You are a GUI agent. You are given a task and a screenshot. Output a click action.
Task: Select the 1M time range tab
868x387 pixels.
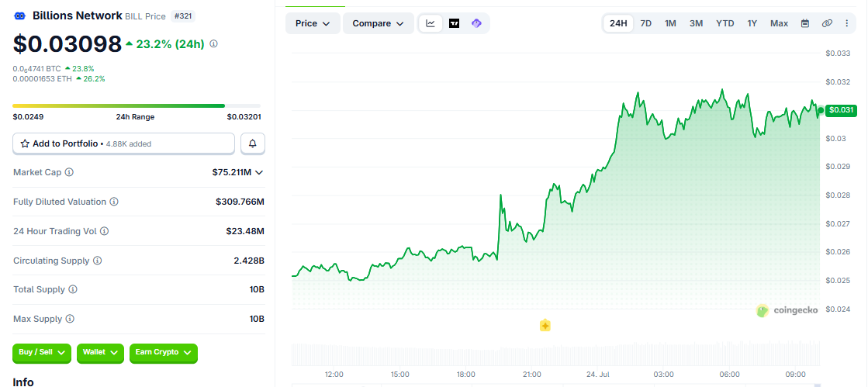click(670, 23)
